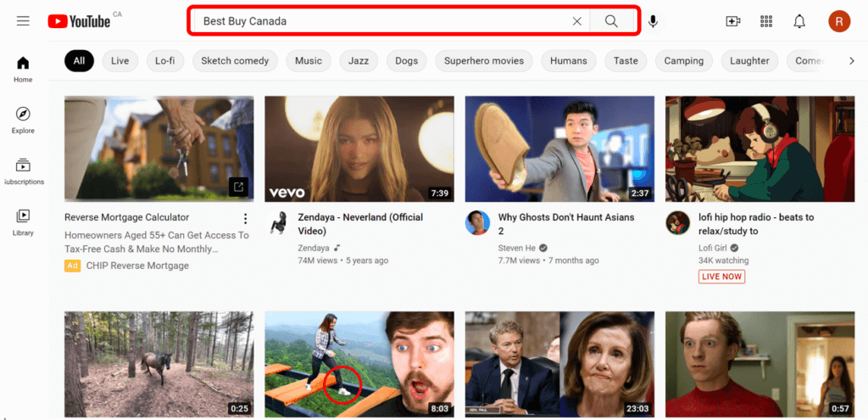The image size is (868, 420).
Task: Open lofi hip hop radio title
Action: point(756,224)
